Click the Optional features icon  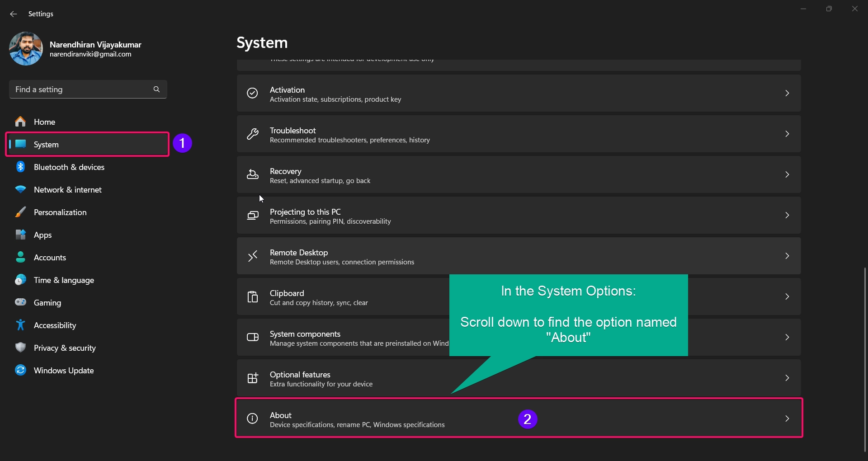252,378
